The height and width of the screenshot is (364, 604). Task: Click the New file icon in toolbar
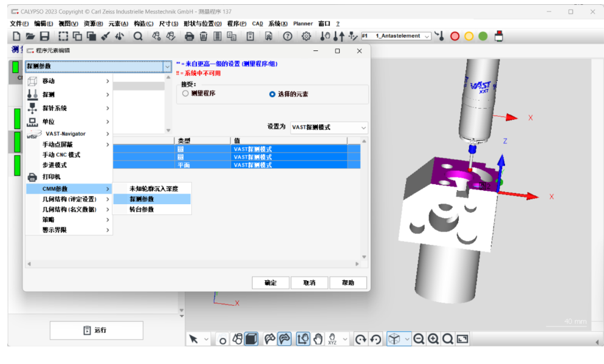[x=16, y=36]
